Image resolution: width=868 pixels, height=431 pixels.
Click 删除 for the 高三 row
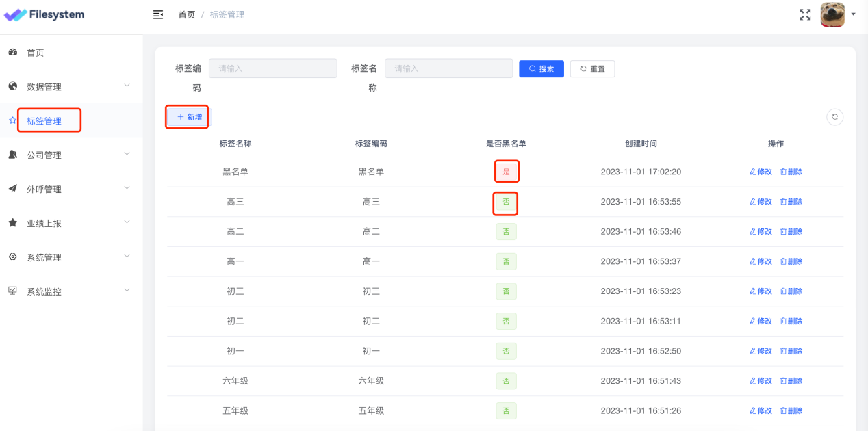(791, 202)
